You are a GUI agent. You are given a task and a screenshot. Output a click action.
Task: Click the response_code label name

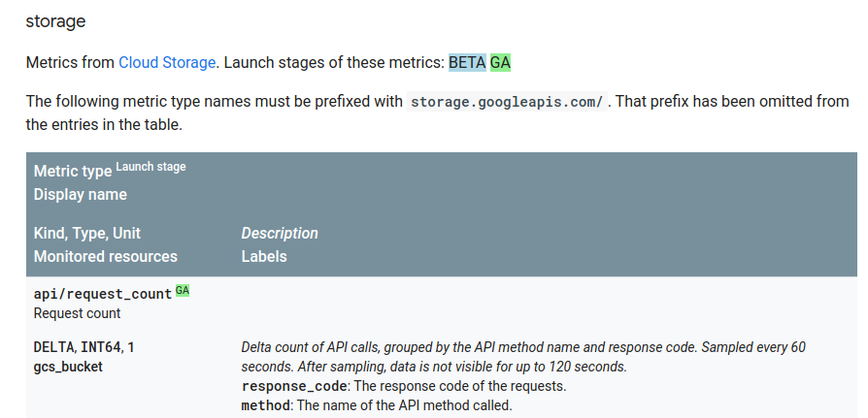tap(294, 386)
